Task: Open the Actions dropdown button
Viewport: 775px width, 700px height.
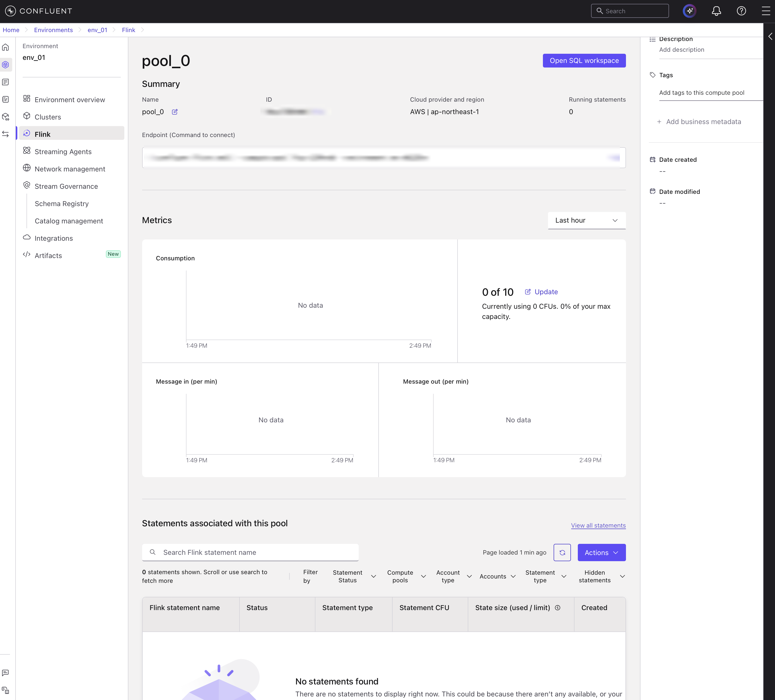Action: [x=602, y=553]
